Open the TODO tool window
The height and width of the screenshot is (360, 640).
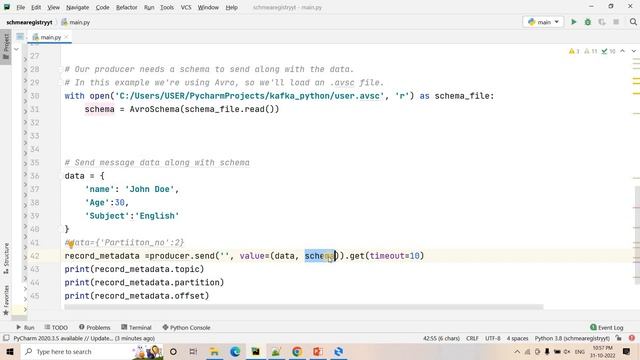[x=56, y=327]
